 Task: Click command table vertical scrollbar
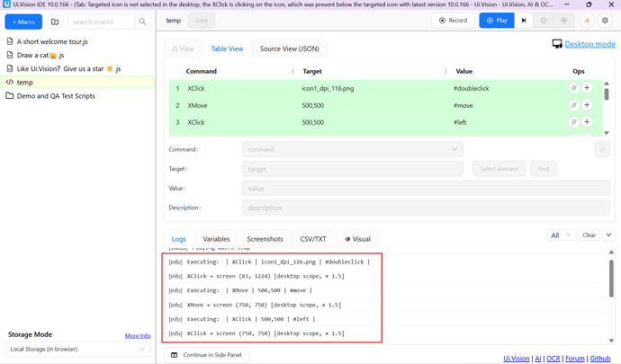(x=607, y=94)
